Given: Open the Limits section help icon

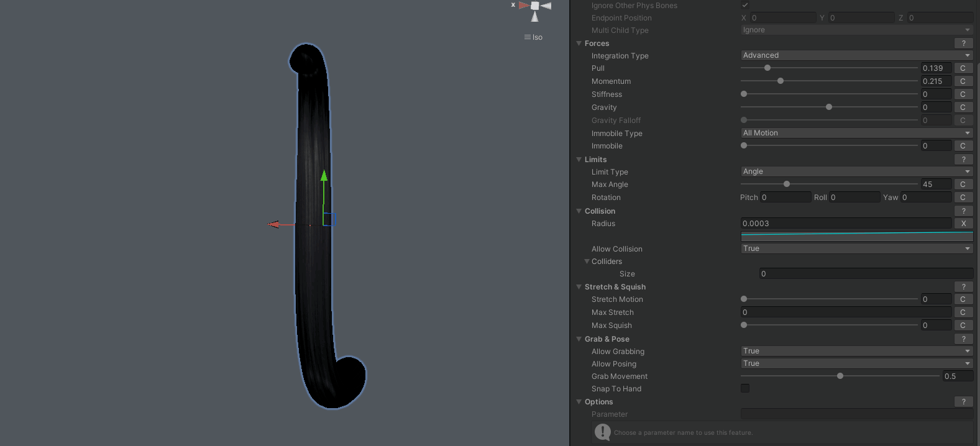Looking at the screenshot, I should (963, 160).
